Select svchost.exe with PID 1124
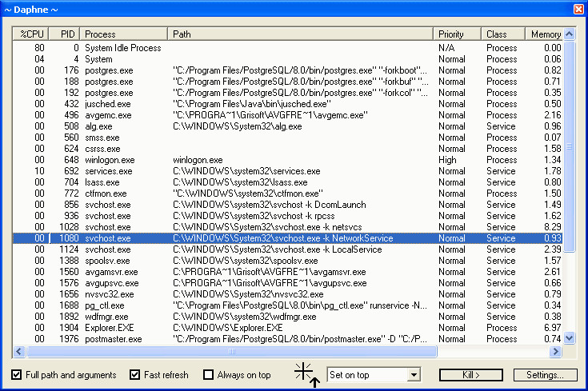This screenshot has width=588, height=391. pos(288,249)
